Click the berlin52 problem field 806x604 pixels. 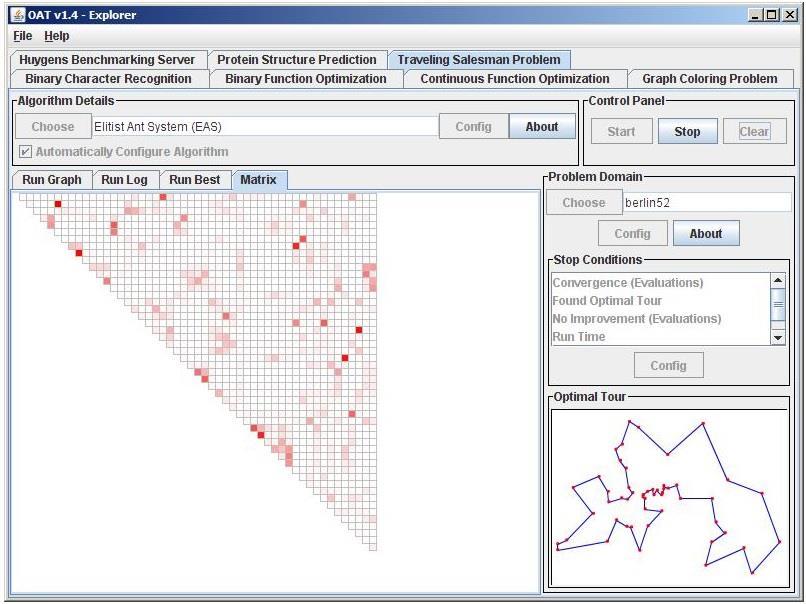coord(707,203)
